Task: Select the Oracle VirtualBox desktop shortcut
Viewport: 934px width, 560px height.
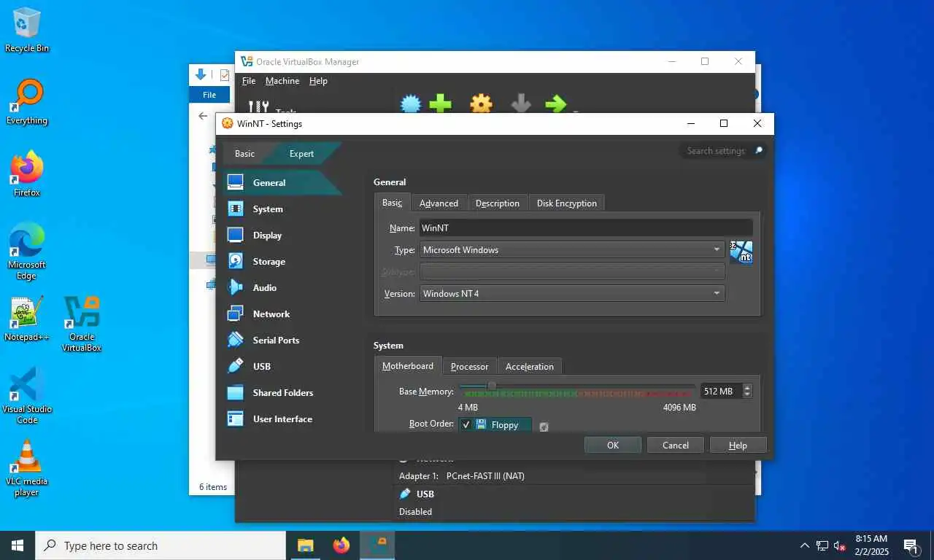Action: [x=82, y=324]
